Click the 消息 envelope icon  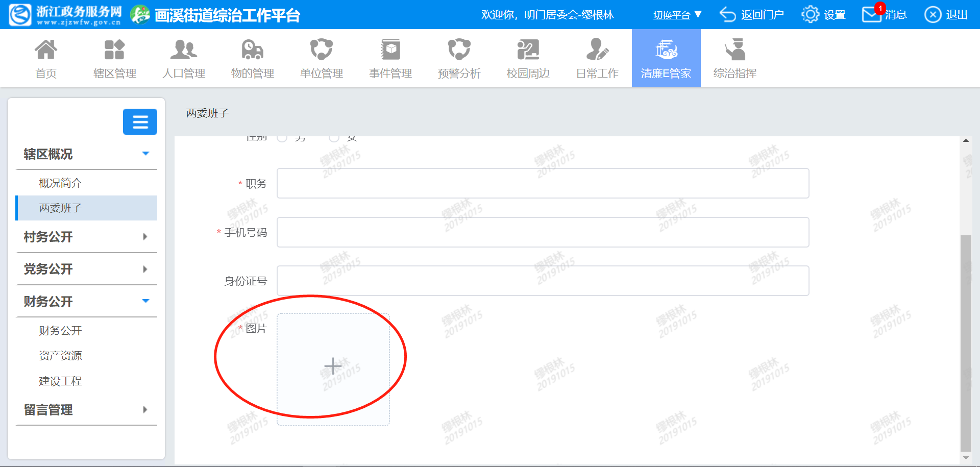coord(871,15)
